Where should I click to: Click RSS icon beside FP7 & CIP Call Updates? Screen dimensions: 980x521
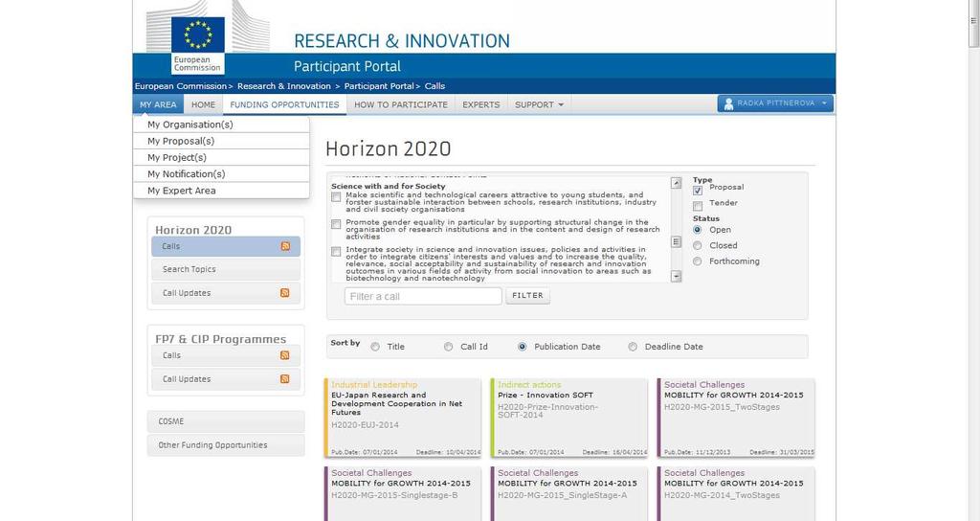click(x=285, y=379)
